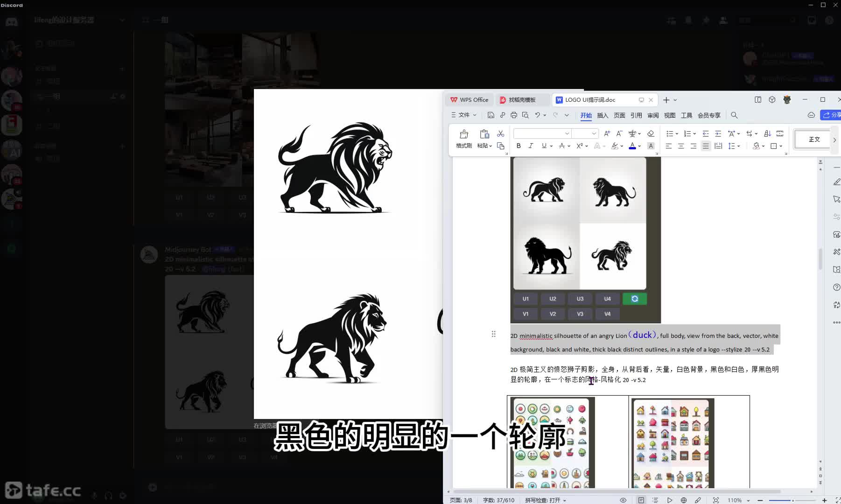Click the Copy icon below the scissors

[500, 146]
